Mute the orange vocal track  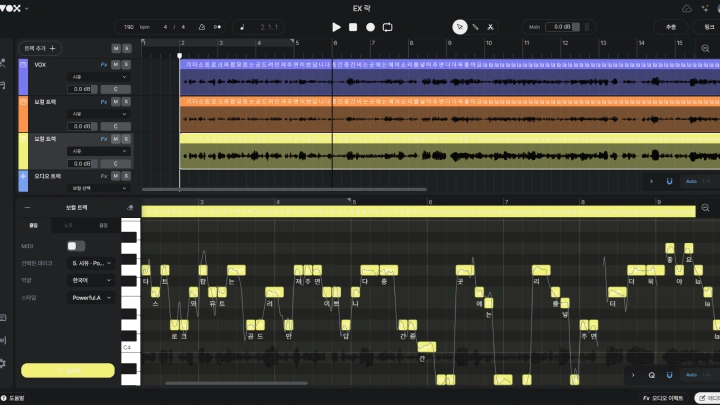pyautogui.click(x=116, y=101)
